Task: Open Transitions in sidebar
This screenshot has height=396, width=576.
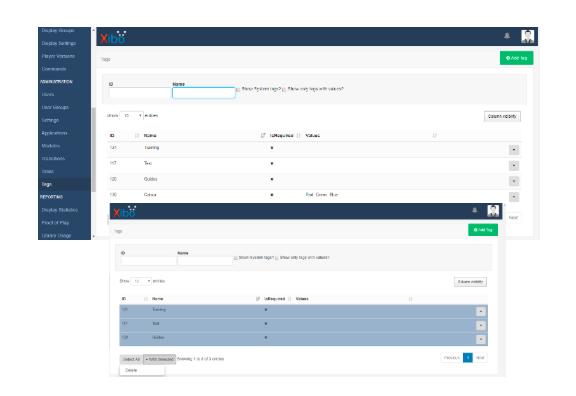Action: tap(53, 159)
